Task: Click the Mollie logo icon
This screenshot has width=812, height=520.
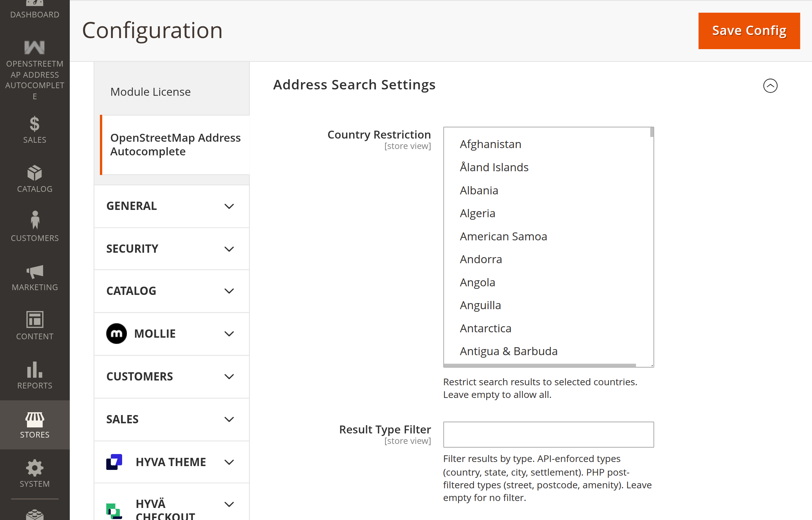Action: coord(116,334)
